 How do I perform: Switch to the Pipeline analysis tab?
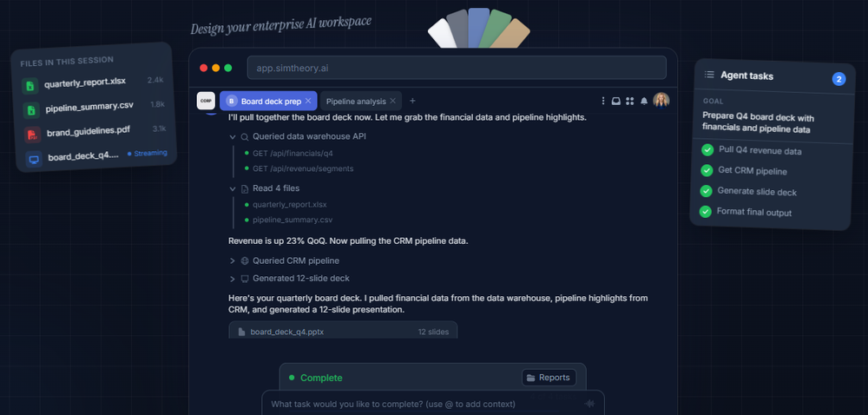click(x=356, y=101)
